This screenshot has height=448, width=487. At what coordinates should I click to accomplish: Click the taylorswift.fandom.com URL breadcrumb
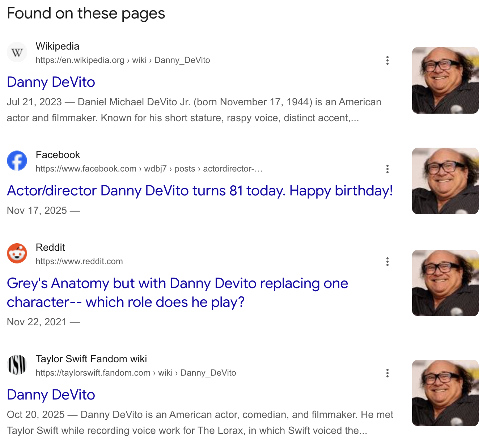(x=136, y=373)
